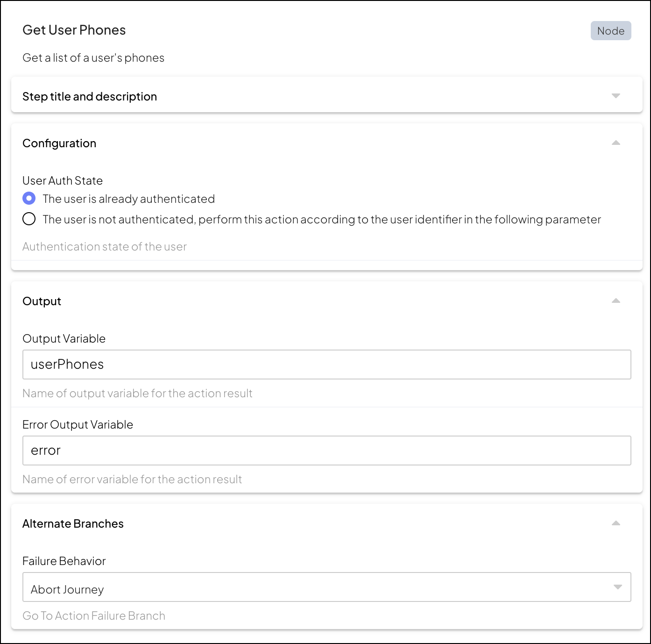Select the already authenticated radio button
651x644 pixels.
click(29, 199)
